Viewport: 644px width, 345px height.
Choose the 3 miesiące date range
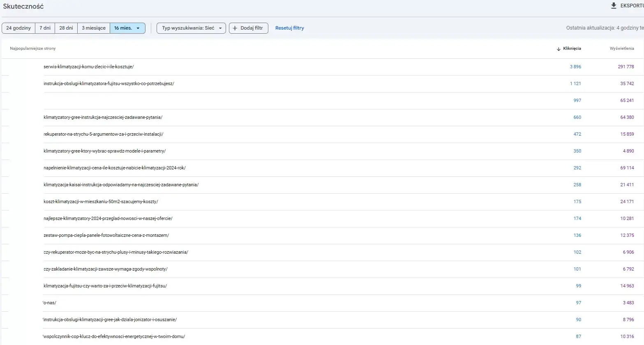[94, 28]
